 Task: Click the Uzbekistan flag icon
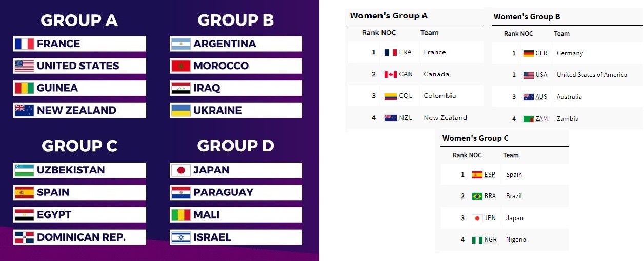[24, 170]
